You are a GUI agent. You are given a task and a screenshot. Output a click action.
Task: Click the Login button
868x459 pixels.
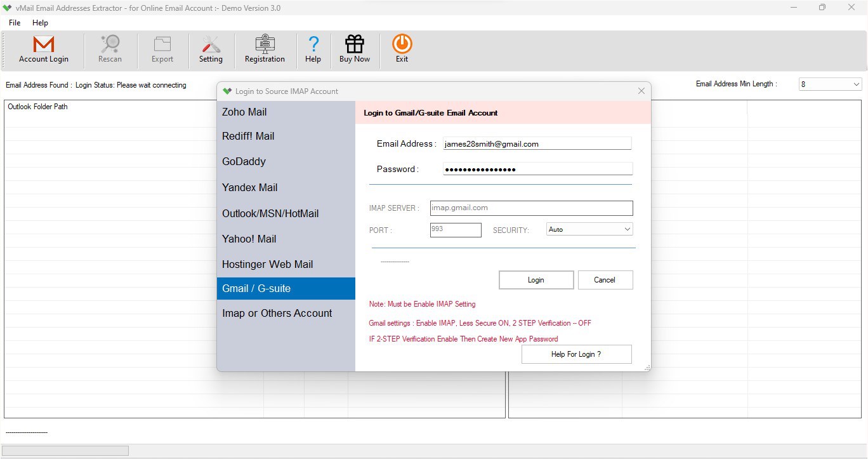(536, 280)
